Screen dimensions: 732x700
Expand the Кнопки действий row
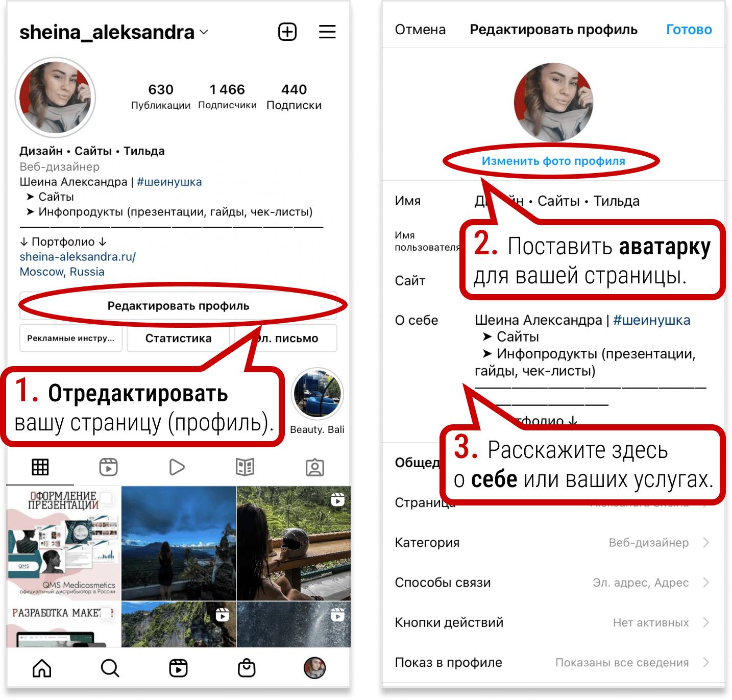point(553,622)
